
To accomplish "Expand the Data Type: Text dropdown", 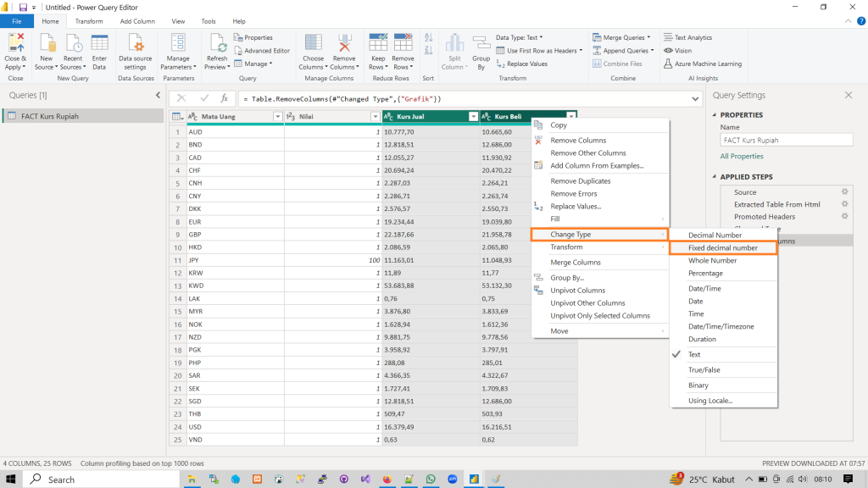I will pos(520,37).
